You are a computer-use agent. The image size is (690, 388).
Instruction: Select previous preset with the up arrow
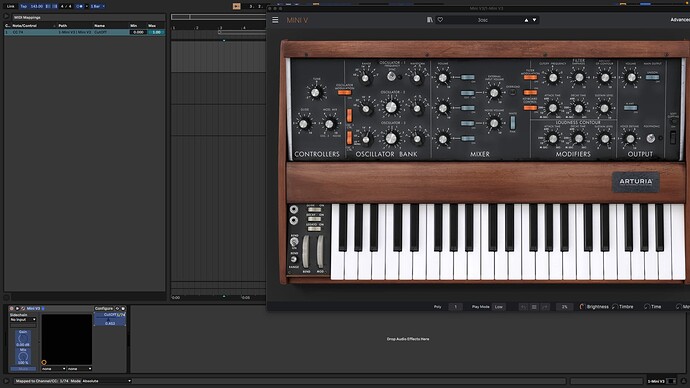point(526,20)
